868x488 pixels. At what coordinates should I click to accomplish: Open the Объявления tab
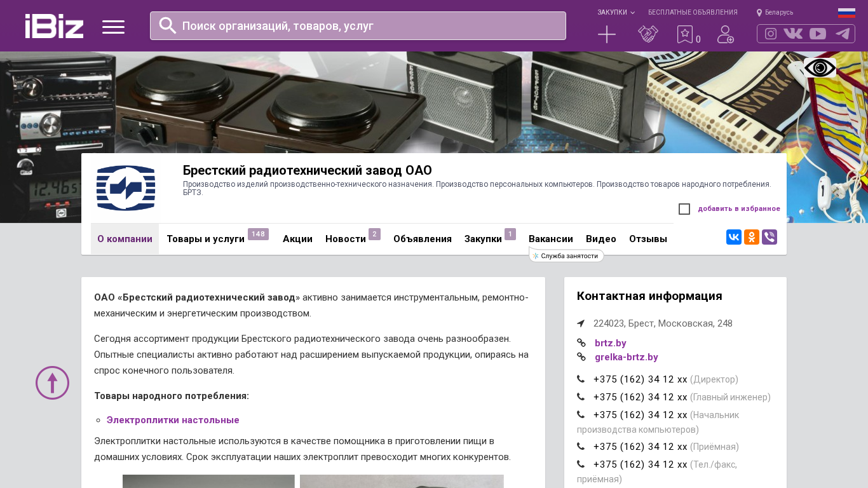tap(423, 239)
